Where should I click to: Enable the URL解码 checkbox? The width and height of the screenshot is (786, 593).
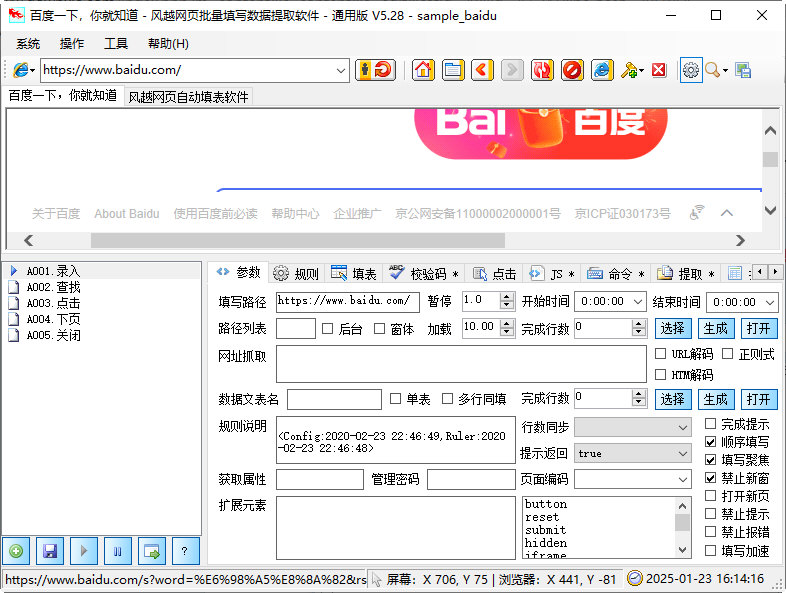[661, 353]
